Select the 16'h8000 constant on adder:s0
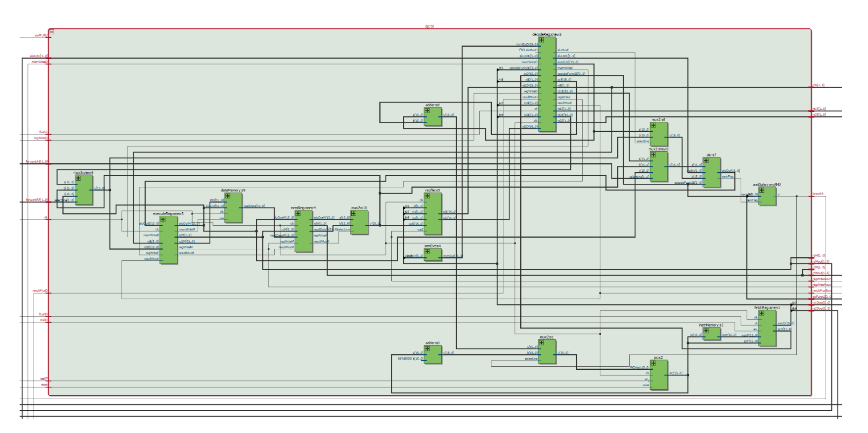Image resolution: width=868 pixels, height=433 pixels. 404,358
